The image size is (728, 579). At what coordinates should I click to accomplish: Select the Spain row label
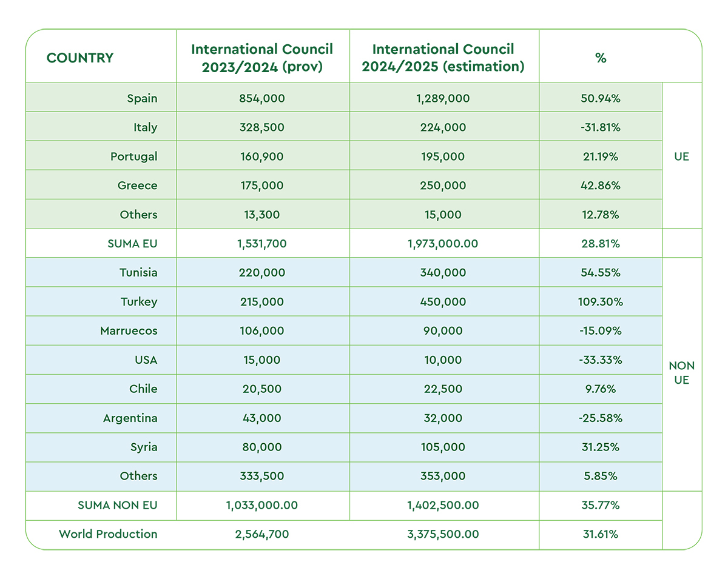[142, 98]
